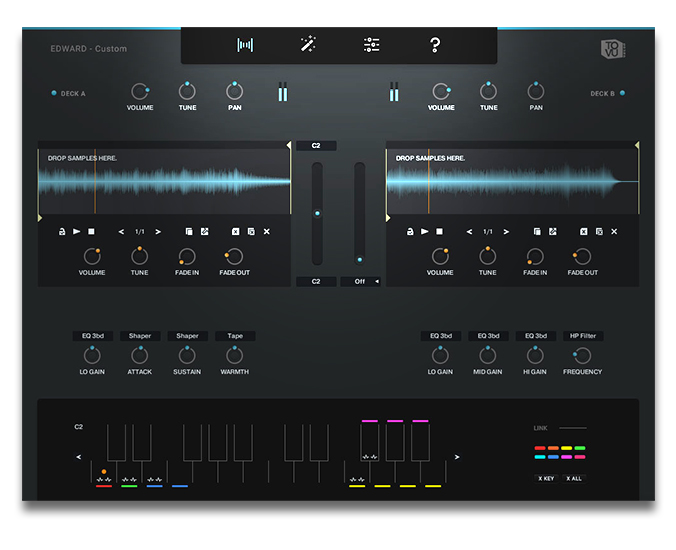Click the right deck waveform display
Screen dimensions: 676x550
point(512,180)
